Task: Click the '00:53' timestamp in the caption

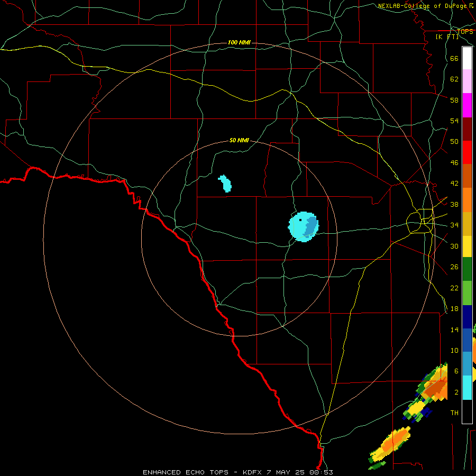Action: [x=321, y=472]
